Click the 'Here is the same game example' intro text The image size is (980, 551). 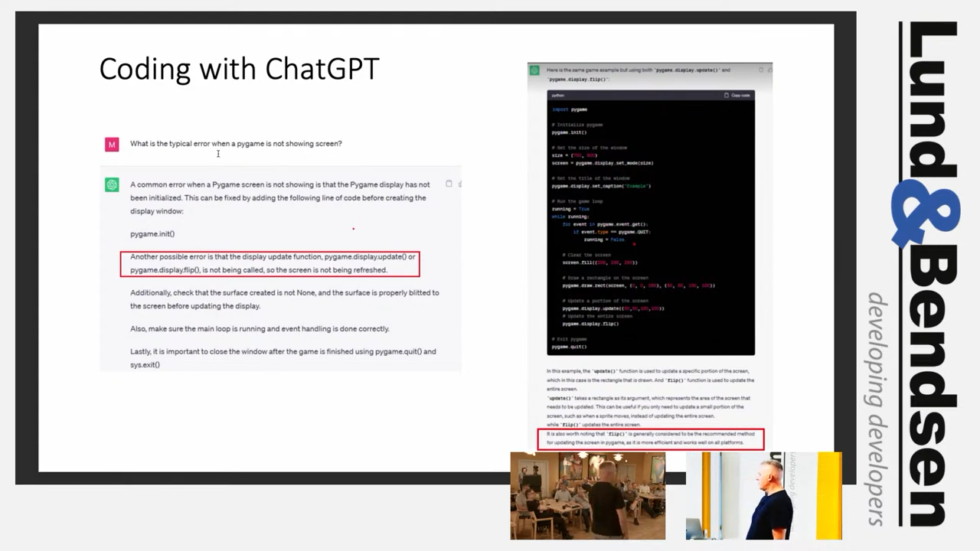click(x=639, y=74)
